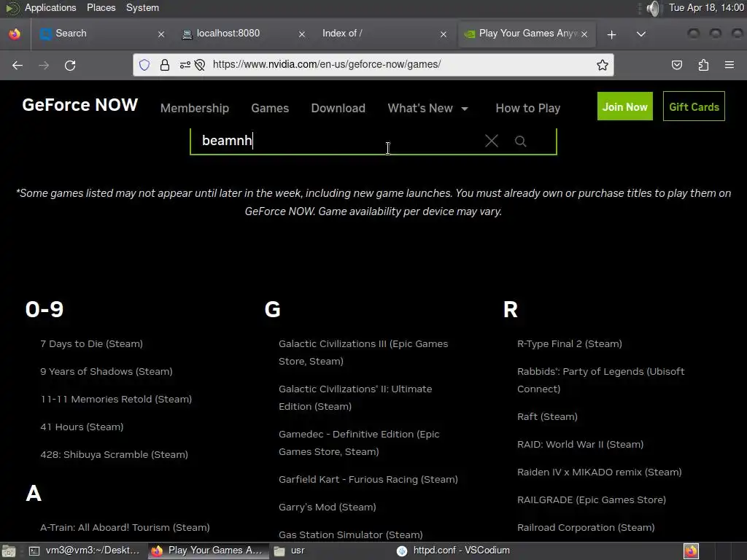The height and width of the screenshot is (560, 747).
Task: Click the padlock site security icon
Action: pos(165,65)
